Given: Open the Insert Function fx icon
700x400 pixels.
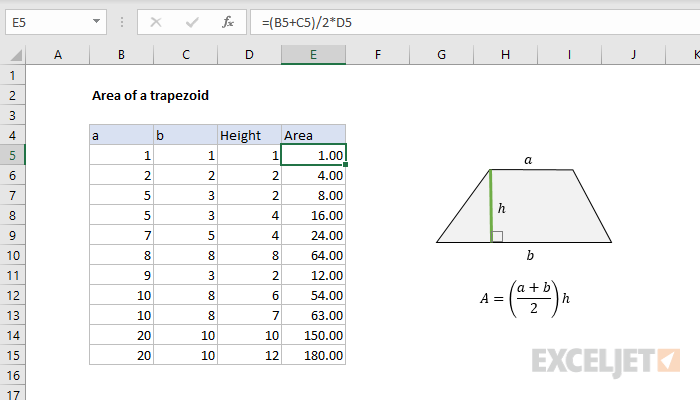Looking at the screenshot, I should (228, 22).
